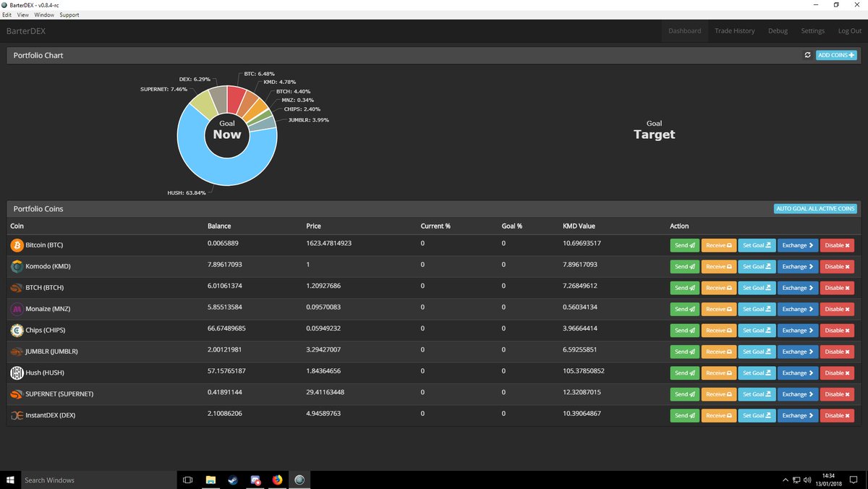Image resolution: width=868 pixels, height=489 pixels.
Task: Click BarterDEX taskbar icon
Action: point(299,480)
